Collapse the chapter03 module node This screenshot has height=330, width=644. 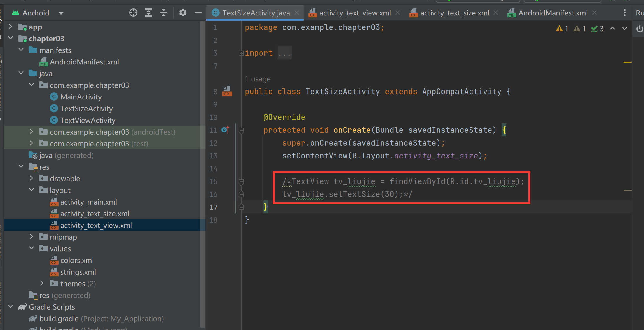pos(11,38)
